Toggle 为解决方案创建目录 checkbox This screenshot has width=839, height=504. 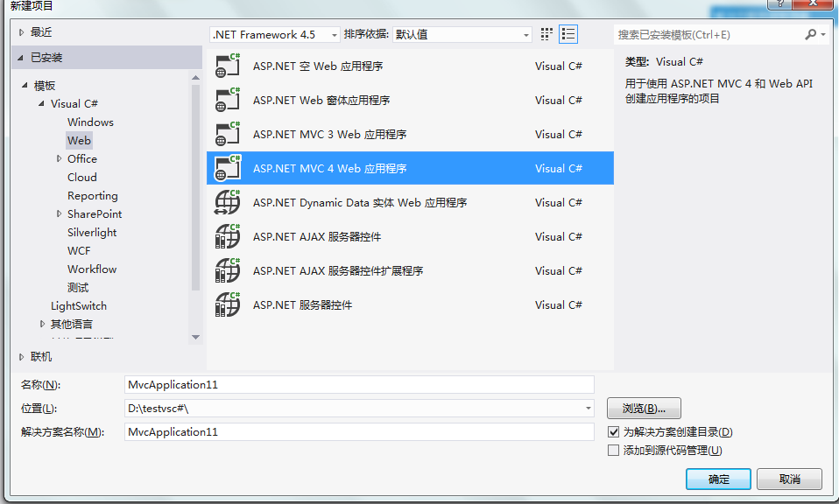click(614, 432)
